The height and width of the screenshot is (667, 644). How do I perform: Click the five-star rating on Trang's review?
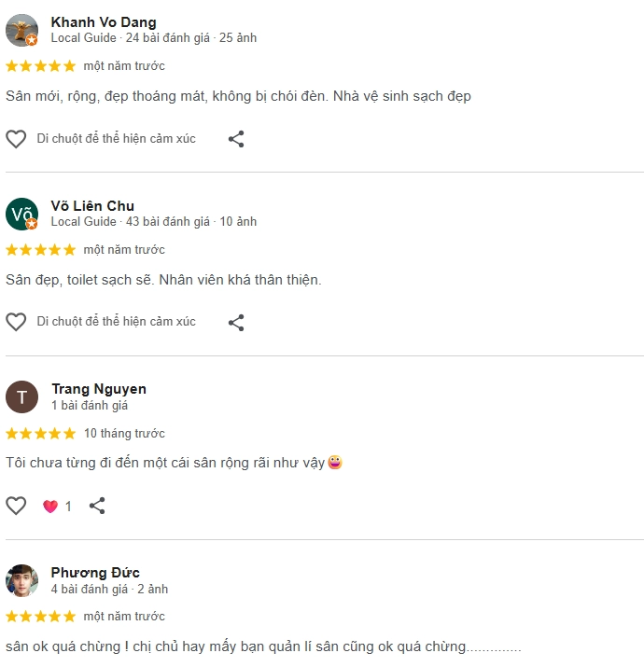coord(40,434)
